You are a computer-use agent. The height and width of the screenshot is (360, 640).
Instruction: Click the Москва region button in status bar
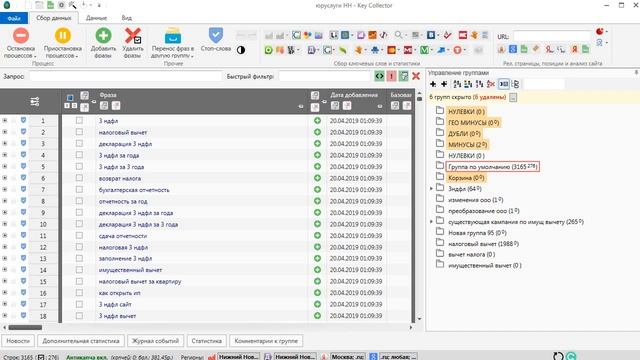pos(348,357)
